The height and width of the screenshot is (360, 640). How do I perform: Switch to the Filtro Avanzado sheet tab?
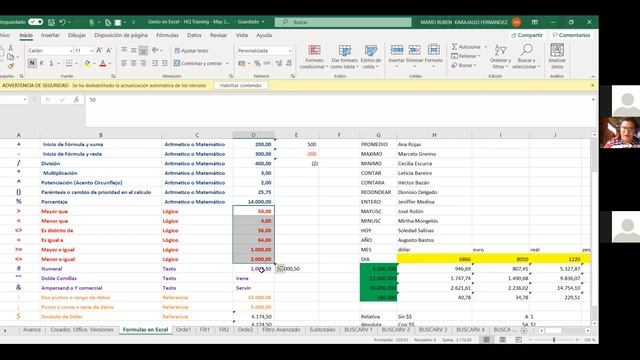pos(281,330)
